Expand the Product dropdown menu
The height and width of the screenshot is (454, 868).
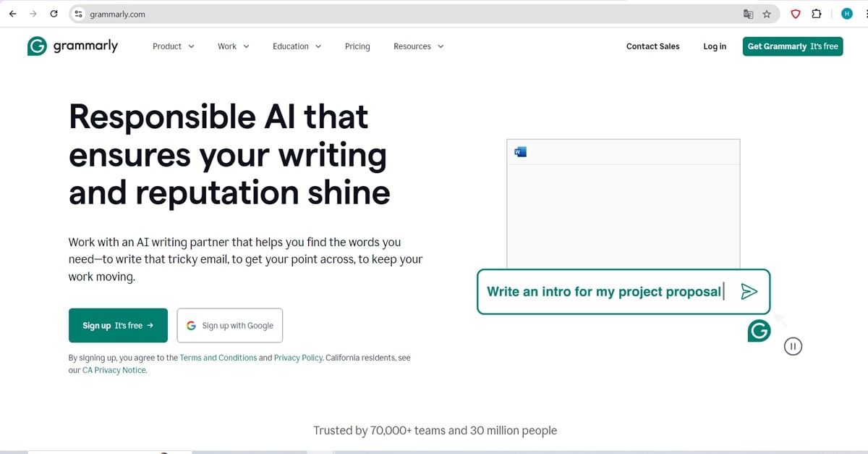pyautogui.click(x=174, y=46)
